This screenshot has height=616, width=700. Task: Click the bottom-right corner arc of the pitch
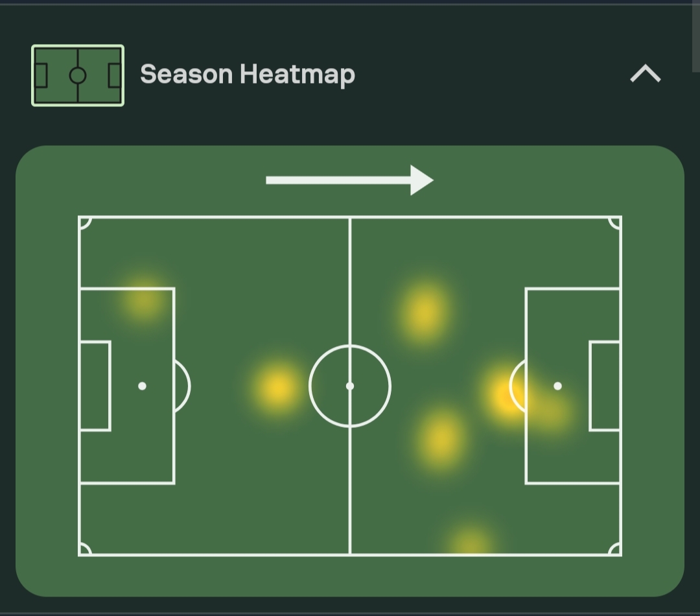pos(616,550)
